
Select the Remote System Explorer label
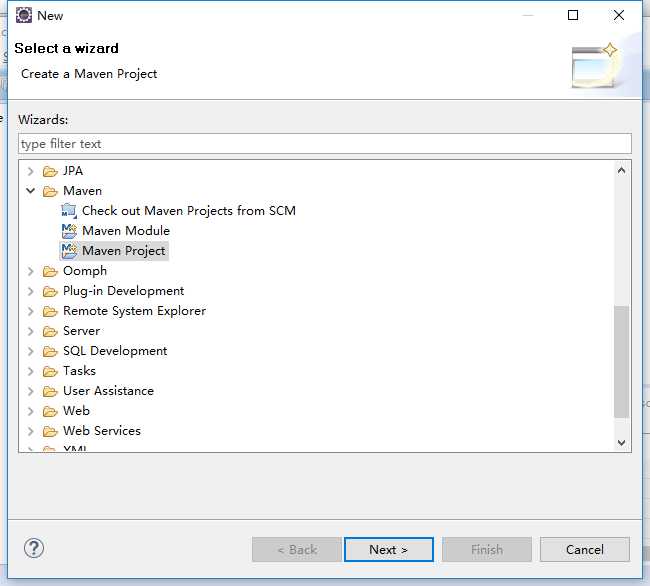click(x=134, y=311)
